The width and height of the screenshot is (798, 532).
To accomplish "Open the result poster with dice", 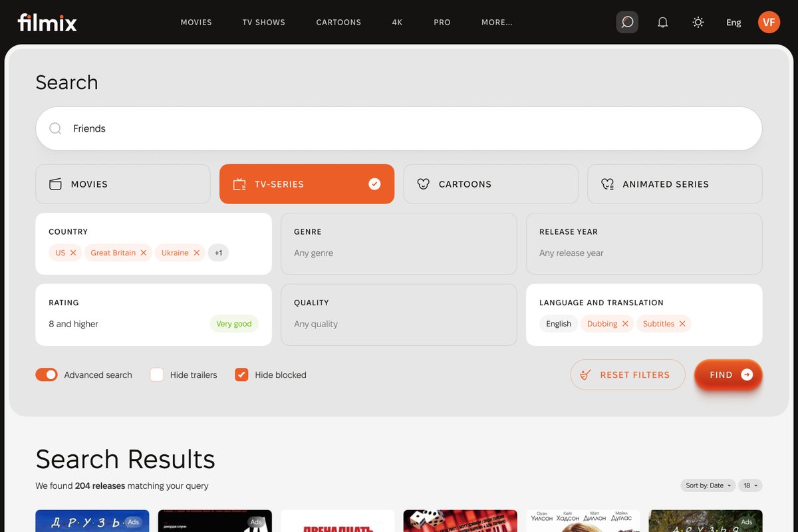I will click(460, 521).
